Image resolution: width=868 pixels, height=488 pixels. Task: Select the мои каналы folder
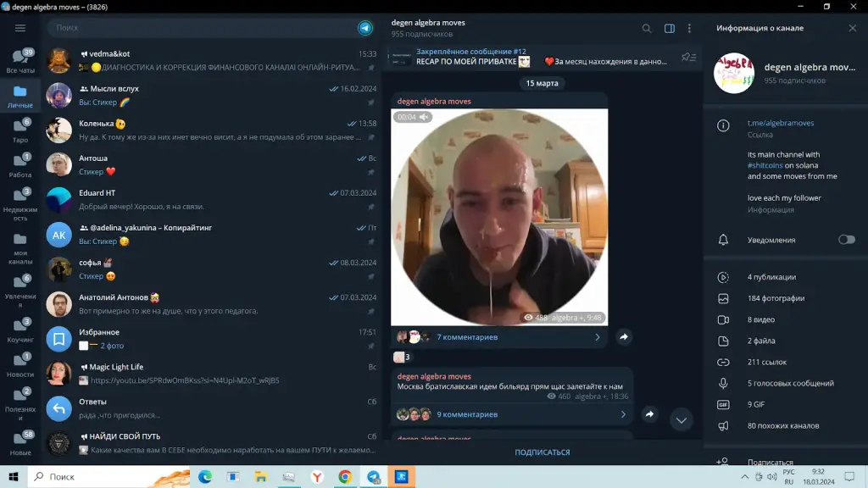coord(20,248)
